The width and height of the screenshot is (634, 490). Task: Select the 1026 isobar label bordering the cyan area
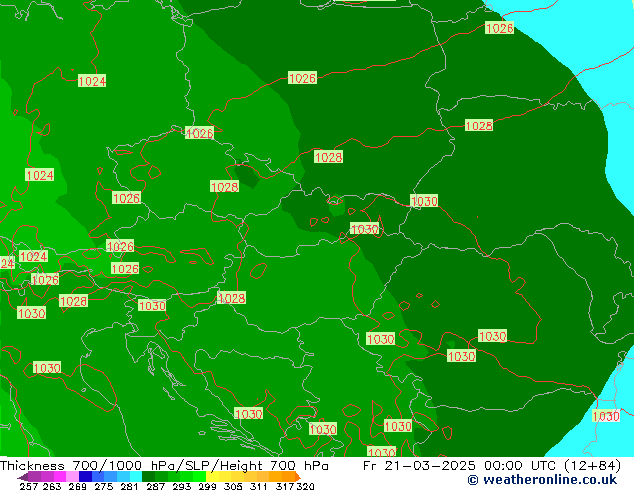coord(499,28)
